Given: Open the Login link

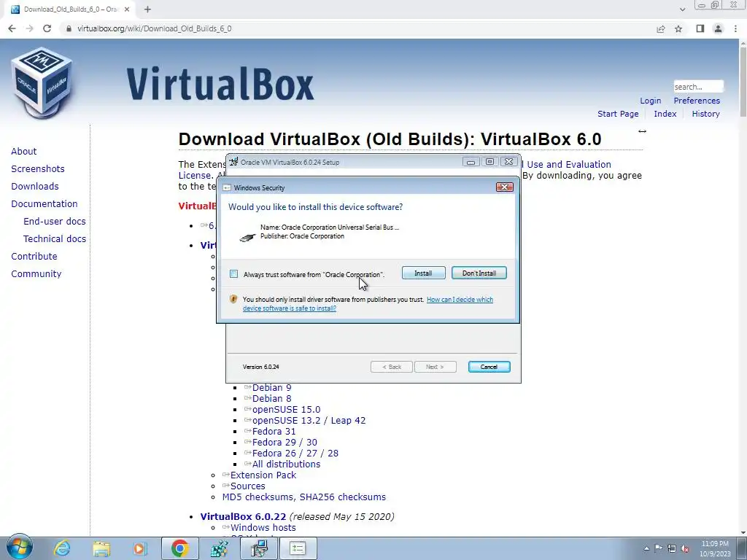Looking at the screenshot, I should pyautogui.click(x=650, y=101).
